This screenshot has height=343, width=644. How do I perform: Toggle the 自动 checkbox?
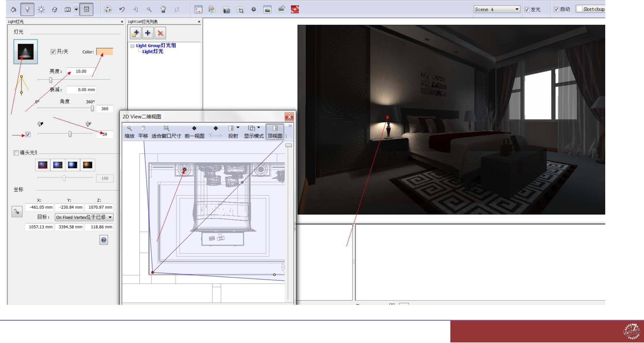tap(556, 9)
